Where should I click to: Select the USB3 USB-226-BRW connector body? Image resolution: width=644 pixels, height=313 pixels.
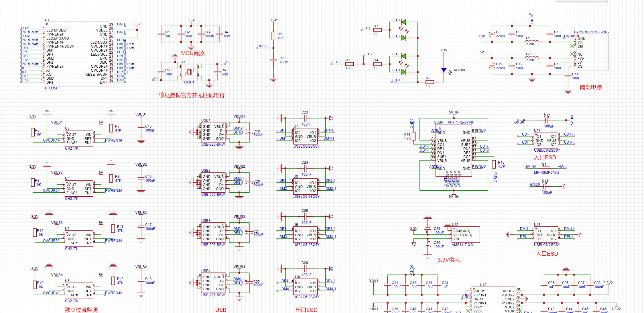(x=213, y=233)
